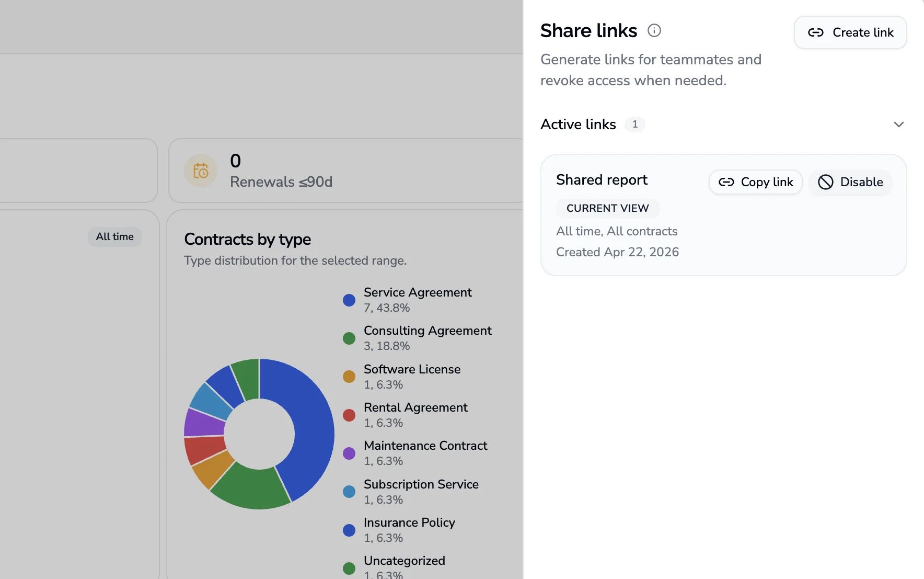The height and width of the screenshot is (579, 924).
Task: Click the prohibition icon on Disable button
Action: (x=826, y=182)
